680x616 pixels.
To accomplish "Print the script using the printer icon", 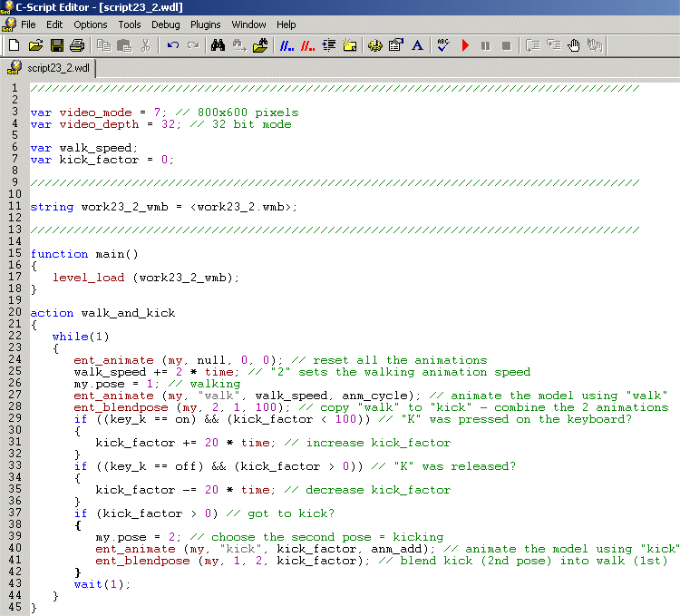I will click(x=77, y=45).
